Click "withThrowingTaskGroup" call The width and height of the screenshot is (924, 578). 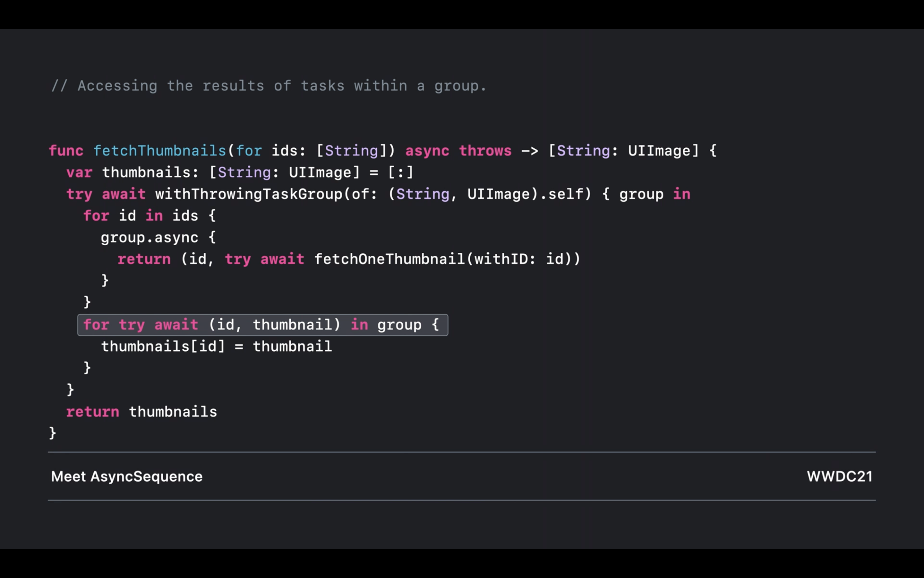tap(249, 194)
